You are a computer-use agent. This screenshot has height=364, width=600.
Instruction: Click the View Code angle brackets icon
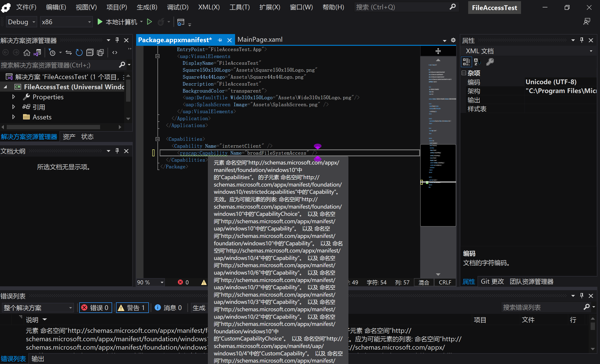[115, 53]
